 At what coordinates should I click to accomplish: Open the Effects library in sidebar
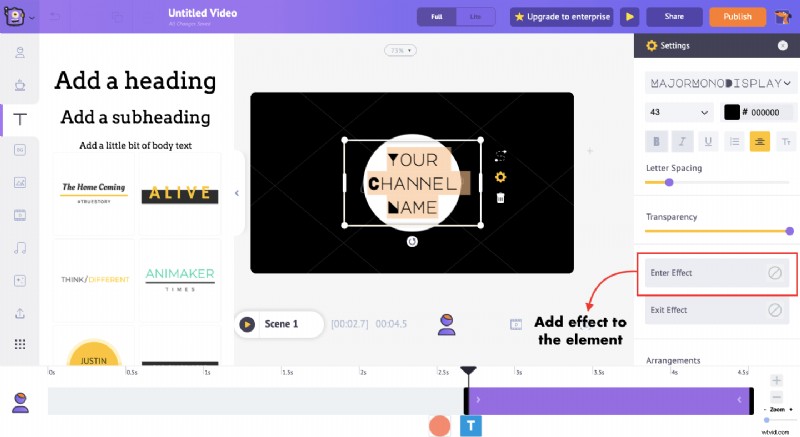tap(20, 280)
